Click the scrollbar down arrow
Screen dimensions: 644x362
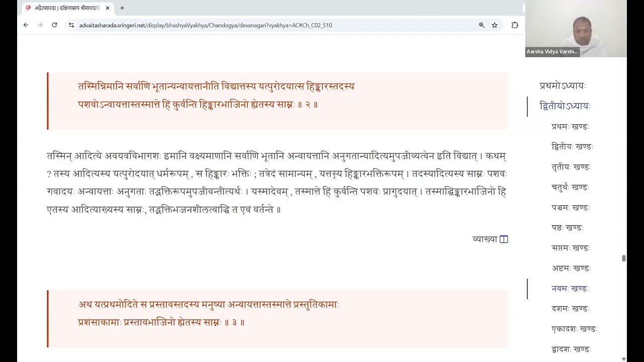[x=624, y=359]
